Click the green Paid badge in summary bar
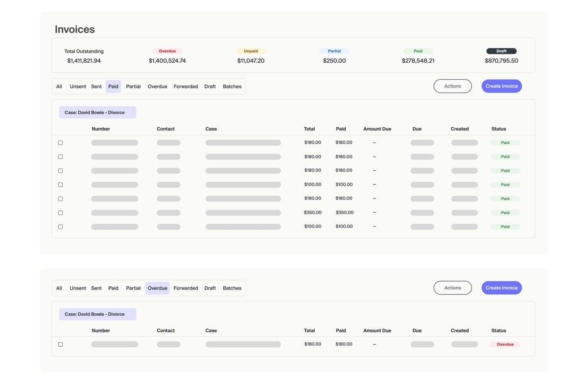588x392 pixels. pos(418,51)
